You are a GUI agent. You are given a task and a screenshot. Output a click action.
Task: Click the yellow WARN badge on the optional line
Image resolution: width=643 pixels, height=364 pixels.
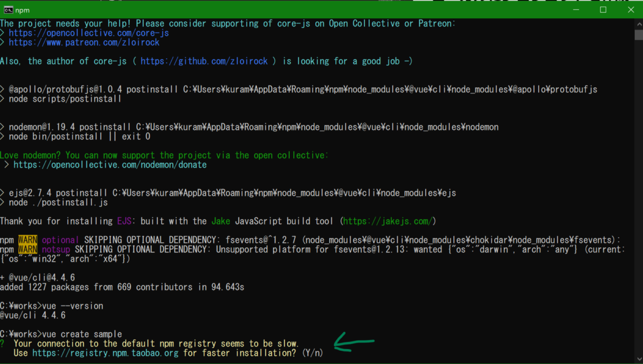[x=27, y=240]
